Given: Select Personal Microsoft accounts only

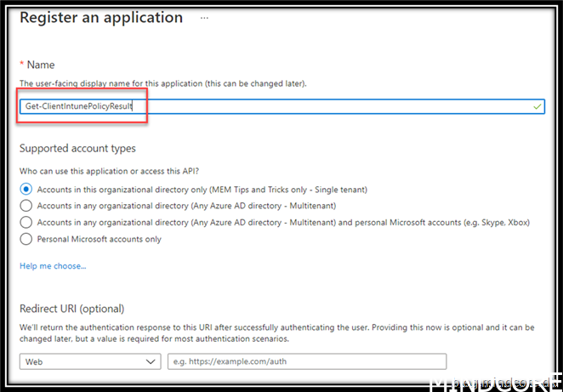Looking at the screenshot, I should click(x=26, y=239).
